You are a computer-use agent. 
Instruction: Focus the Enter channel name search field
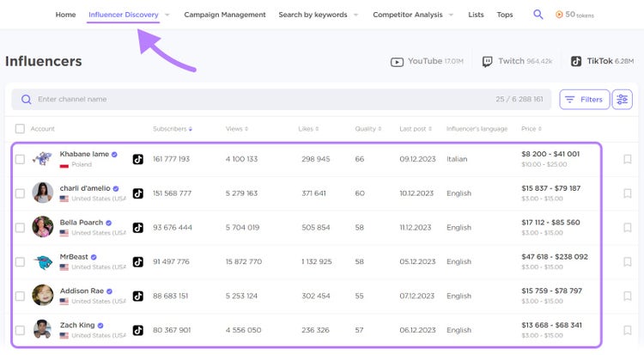coord(282,99)
